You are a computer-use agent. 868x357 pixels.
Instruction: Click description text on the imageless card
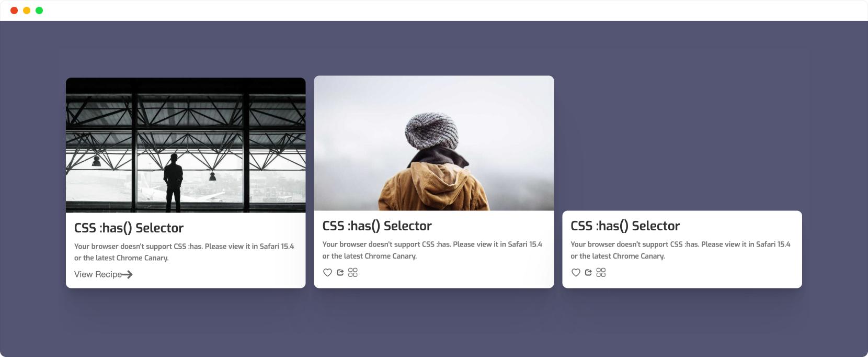(680, 250)
